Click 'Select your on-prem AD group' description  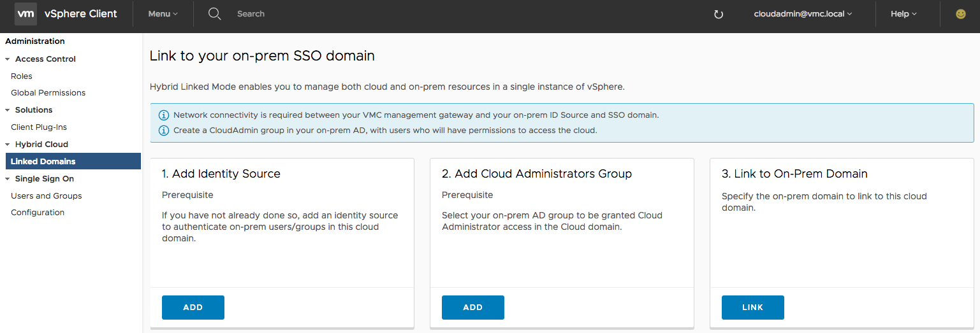click(552, 221)
